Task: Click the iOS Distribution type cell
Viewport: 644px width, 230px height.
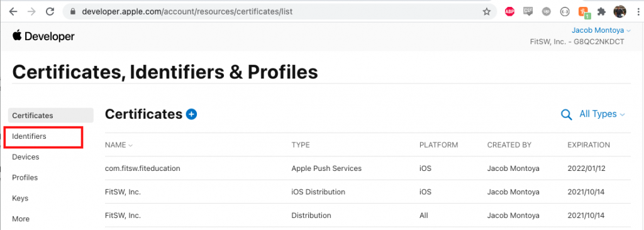Action: coord(318,192)
